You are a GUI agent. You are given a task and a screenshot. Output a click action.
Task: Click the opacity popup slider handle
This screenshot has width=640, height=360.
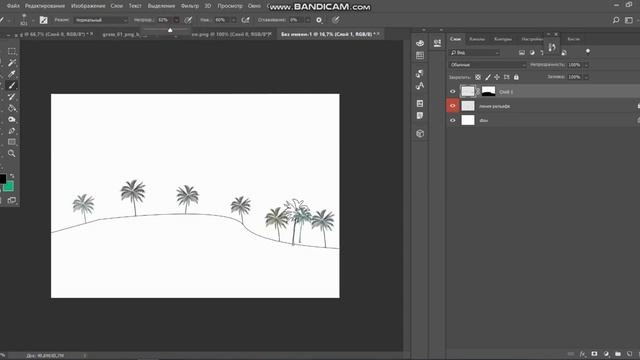pyautogui.click(x=170, y=30)
